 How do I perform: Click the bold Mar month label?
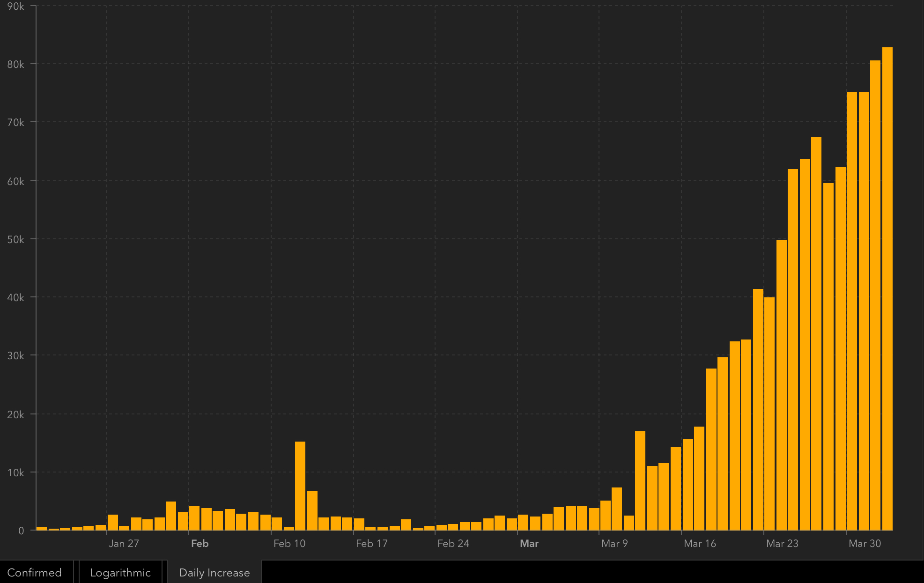click(529, 543)
